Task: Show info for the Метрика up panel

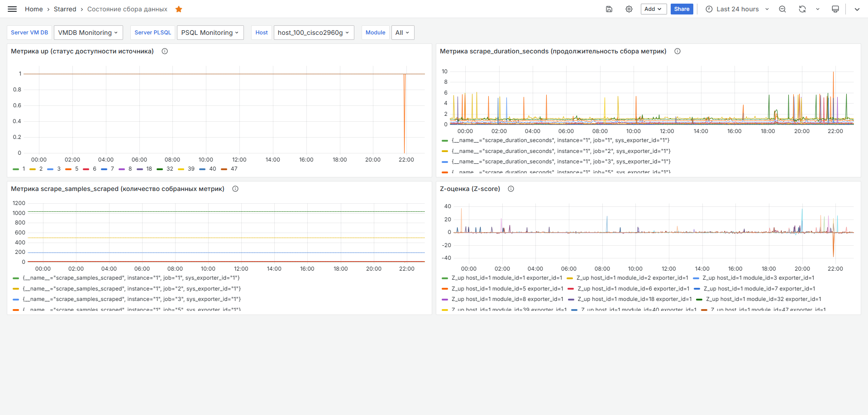Action: point(165,51)
